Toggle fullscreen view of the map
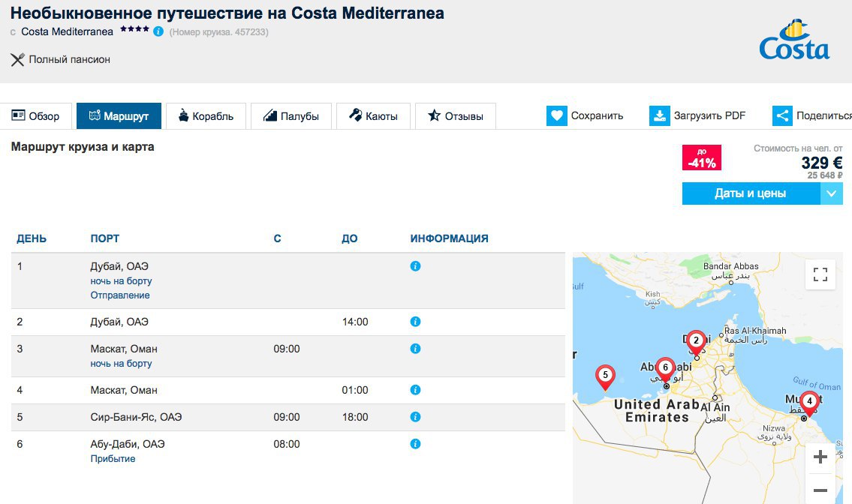852x504 pixels. [820, 274]
